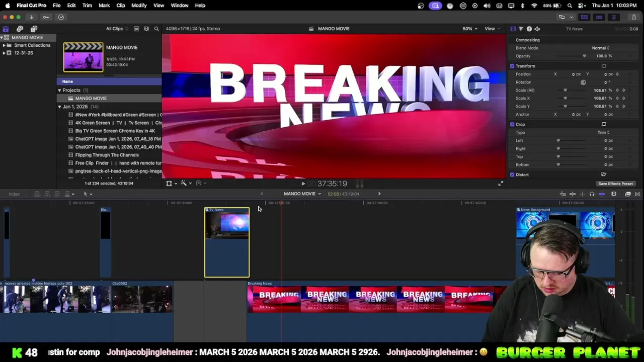This screenshot has width=644, height=362.
Task: Open the browser search magnifier
Action: click(156, 29)
